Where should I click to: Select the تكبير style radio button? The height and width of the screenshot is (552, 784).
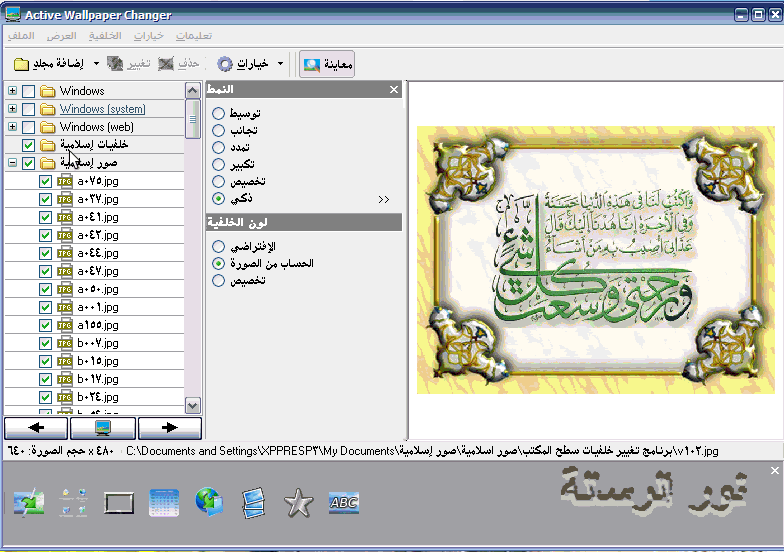[218, 164]
